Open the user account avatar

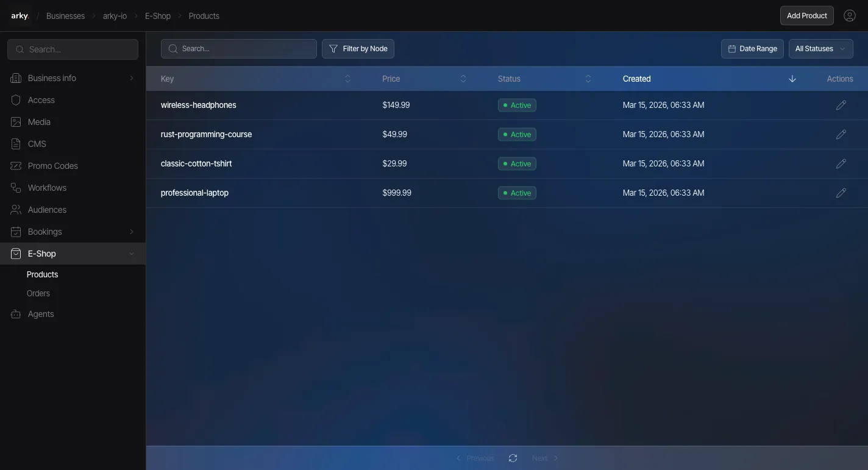(x=850, y=15)
